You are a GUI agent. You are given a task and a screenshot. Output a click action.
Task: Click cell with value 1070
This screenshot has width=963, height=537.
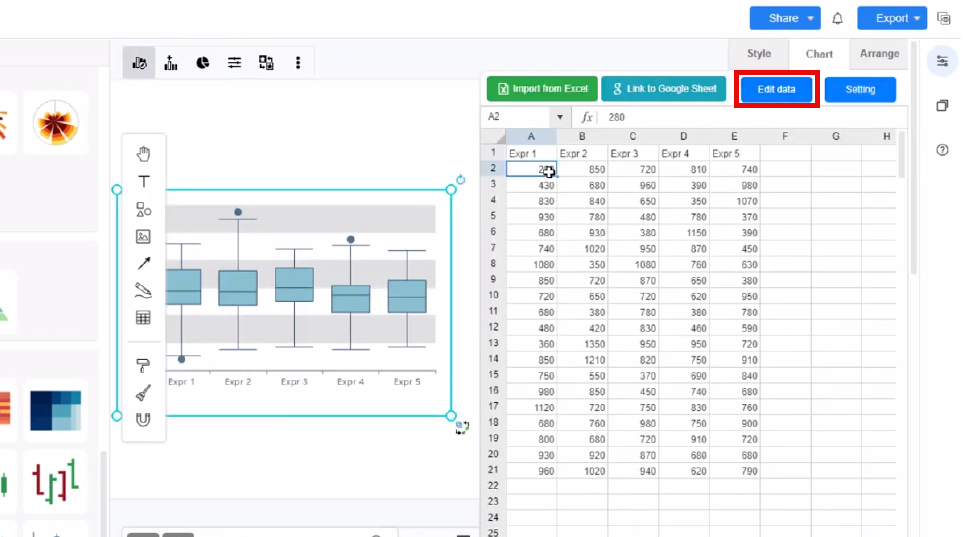tap(735, 201)
